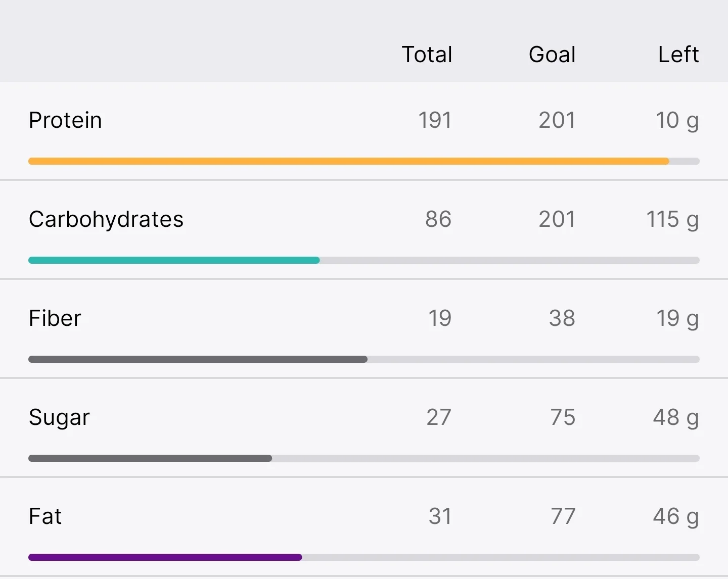The width and height of the screenshot is (728, 579).
Task: Click the Total column header
Action: pos(427,55)
